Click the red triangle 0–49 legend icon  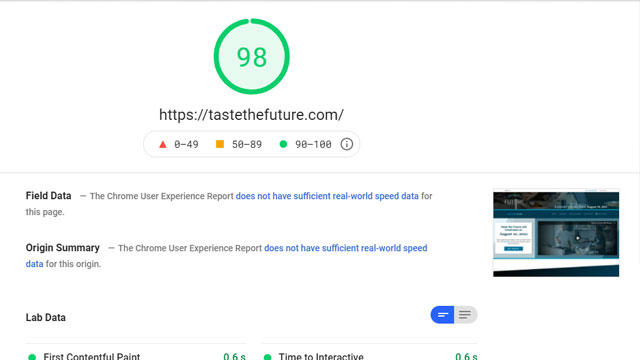tap(162, 144)
